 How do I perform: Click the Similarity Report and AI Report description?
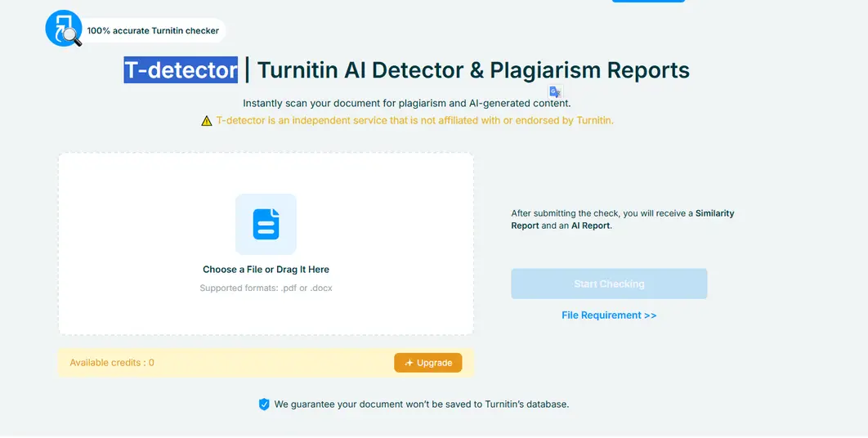pos(622,219)
